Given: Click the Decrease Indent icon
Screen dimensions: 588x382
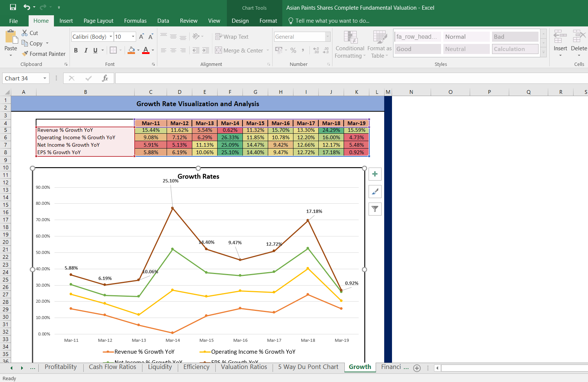Looking at the screenshot, I should pyautogui.click(x=196, y=50).
